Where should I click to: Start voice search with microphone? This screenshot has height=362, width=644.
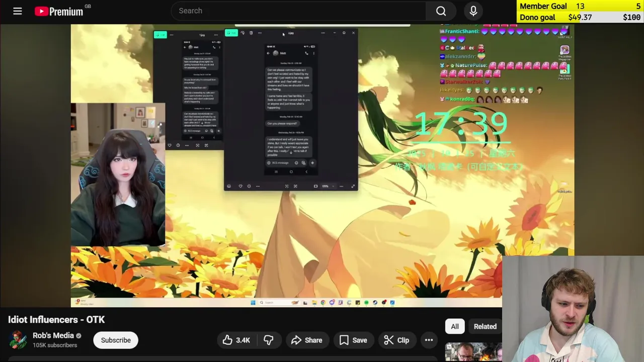(473, 11)
